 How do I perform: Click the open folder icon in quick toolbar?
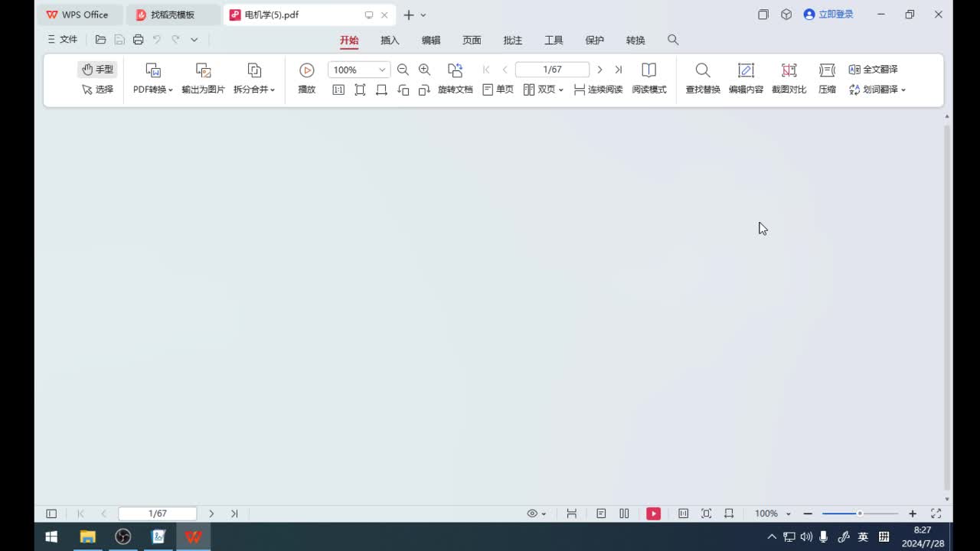coord(100,39)
